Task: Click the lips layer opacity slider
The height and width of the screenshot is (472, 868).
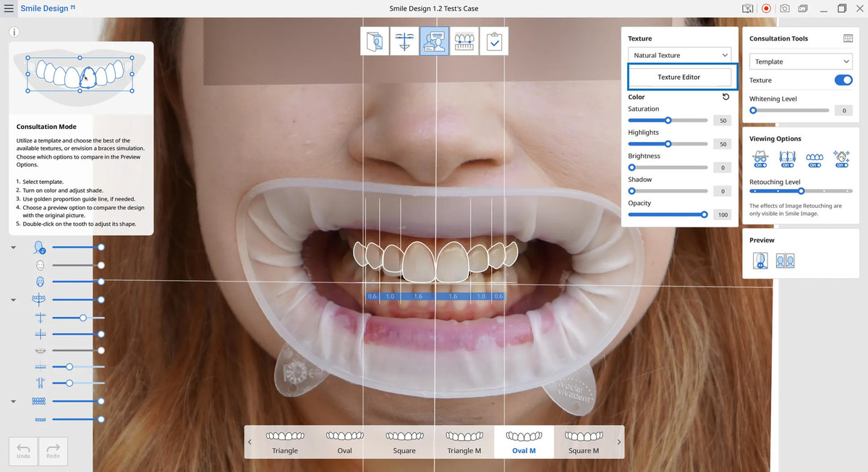Action: pyautogui.click(x=78, y=350)
